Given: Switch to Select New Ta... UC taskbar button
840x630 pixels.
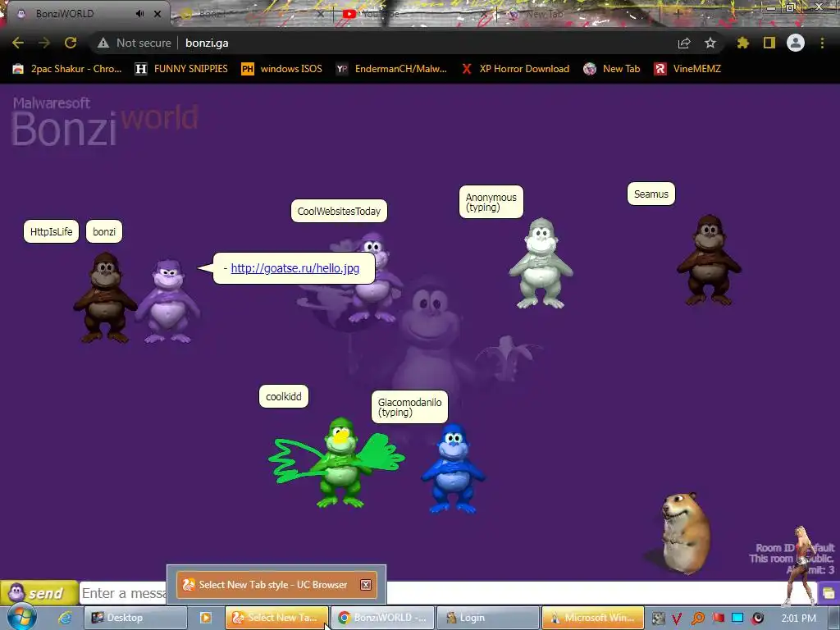Looking at the screenshot, I should pyautogui.click(x=277, y=618).
